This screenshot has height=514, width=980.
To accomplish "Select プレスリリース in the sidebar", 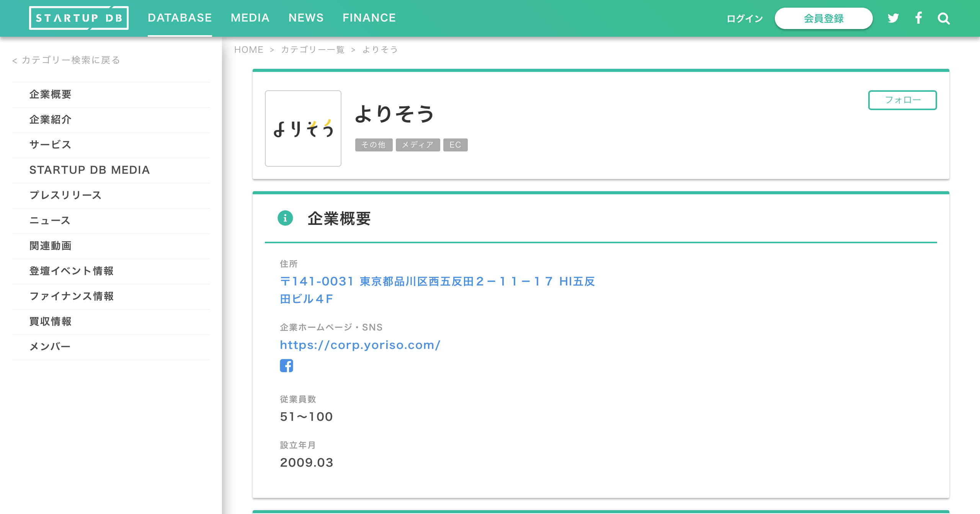I will (x=65, y=195).
